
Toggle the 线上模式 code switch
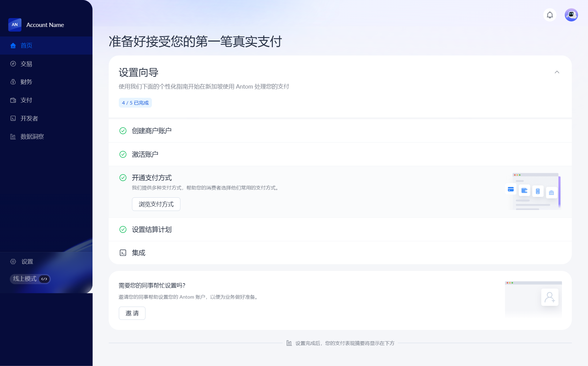44,279
